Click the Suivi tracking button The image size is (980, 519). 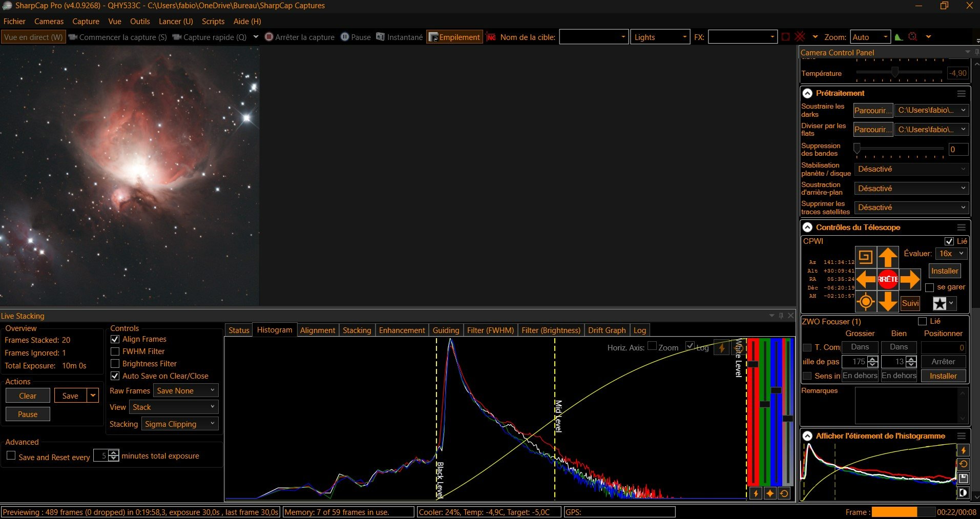click(x=910, y=303)
